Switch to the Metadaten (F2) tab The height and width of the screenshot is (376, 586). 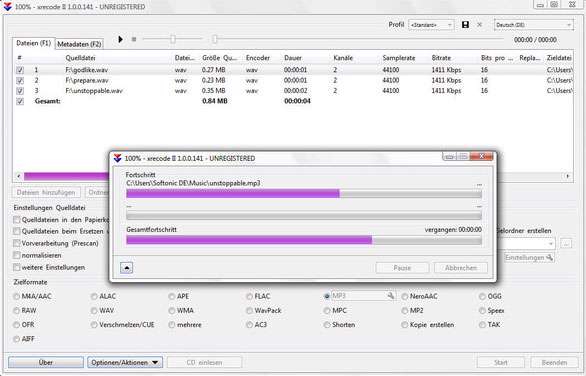pos(79,44)
